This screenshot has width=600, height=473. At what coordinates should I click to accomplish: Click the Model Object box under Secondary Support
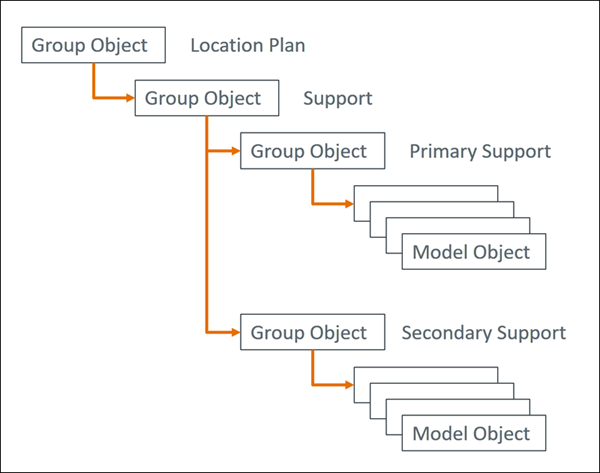click(x=473, y=433)
